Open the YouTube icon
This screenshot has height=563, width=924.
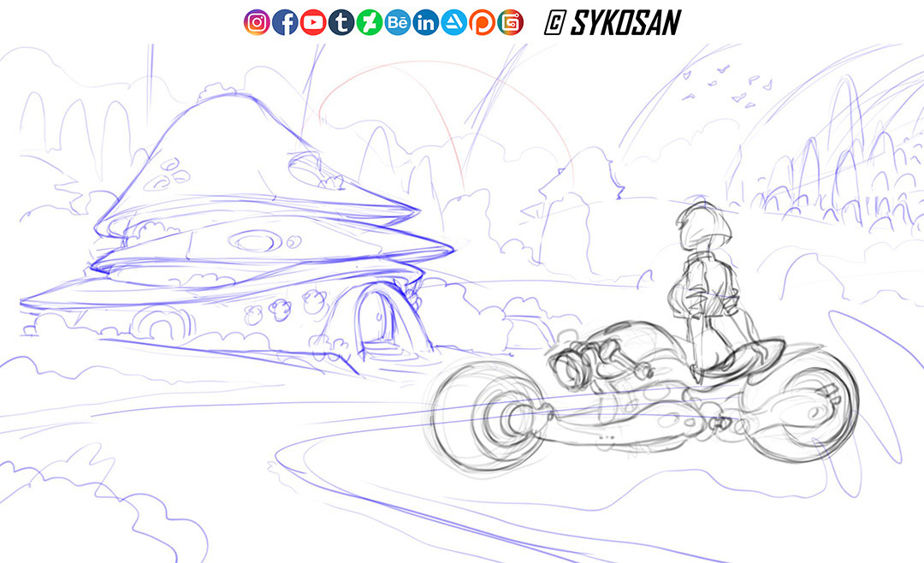[x=313, y=22]
